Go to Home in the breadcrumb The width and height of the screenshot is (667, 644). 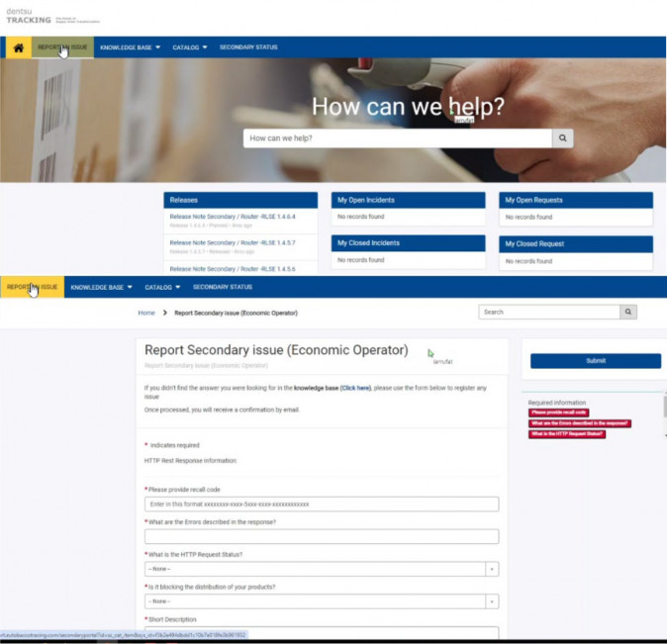[x=146, y=313]
